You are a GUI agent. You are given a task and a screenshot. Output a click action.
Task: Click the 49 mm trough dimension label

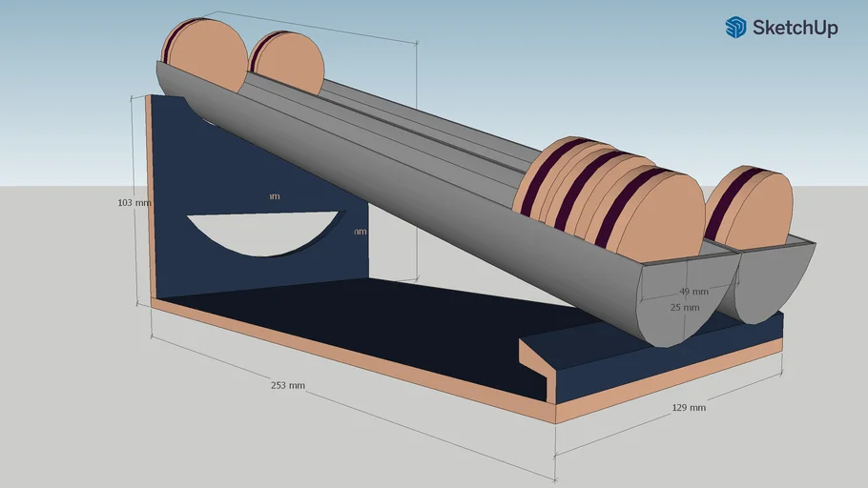693,292
